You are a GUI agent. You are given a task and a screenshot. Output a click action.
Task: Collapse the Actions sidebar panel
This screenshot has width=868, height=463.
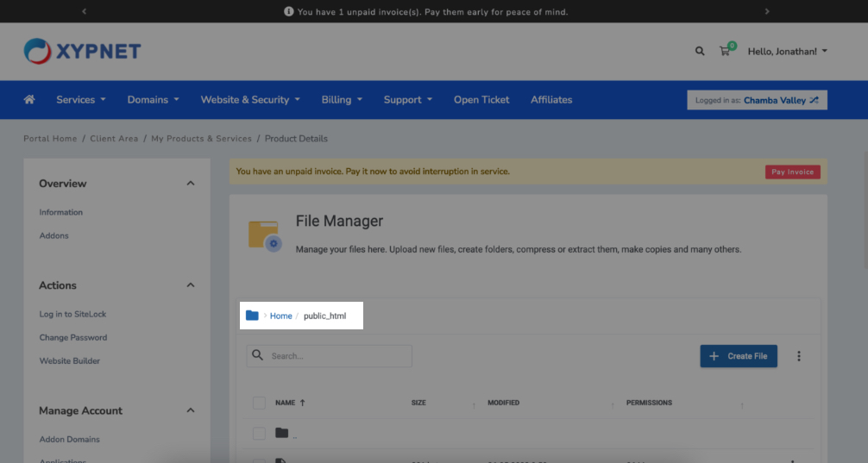[x=191, y=285]
